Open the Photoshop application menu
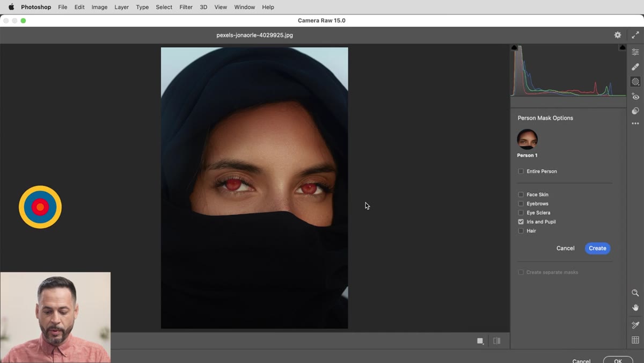This screenshot has width=644, height=363. [x=36, y=7]
